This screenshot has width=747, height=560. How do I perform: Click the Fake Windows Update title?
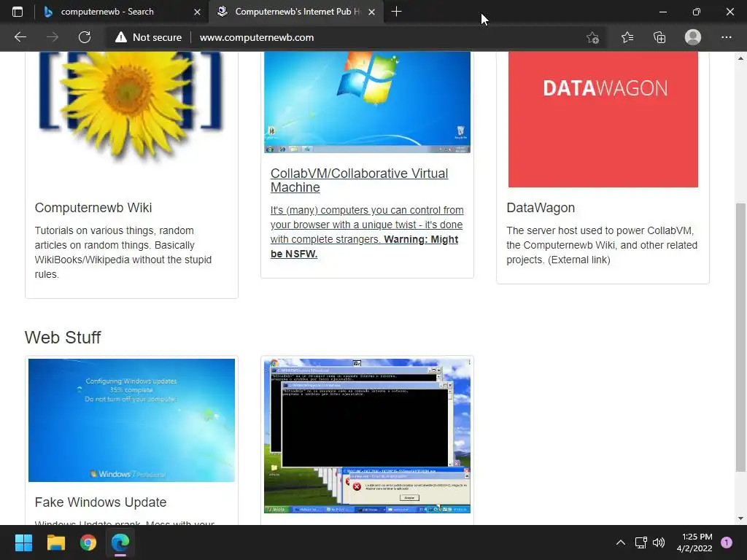pyautogui.click(x=101, y=502)
